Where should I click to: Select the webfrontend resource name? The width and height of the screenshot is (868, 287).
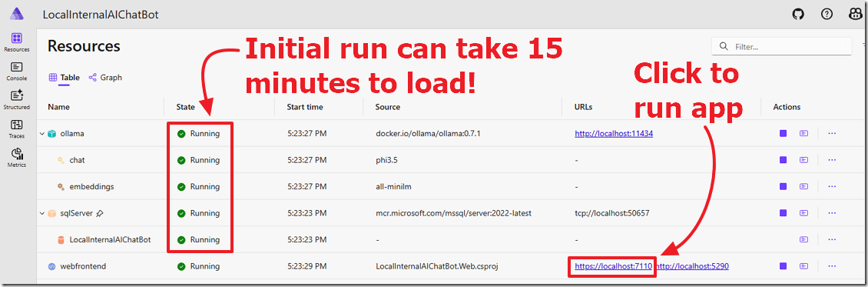coord(83,266)
